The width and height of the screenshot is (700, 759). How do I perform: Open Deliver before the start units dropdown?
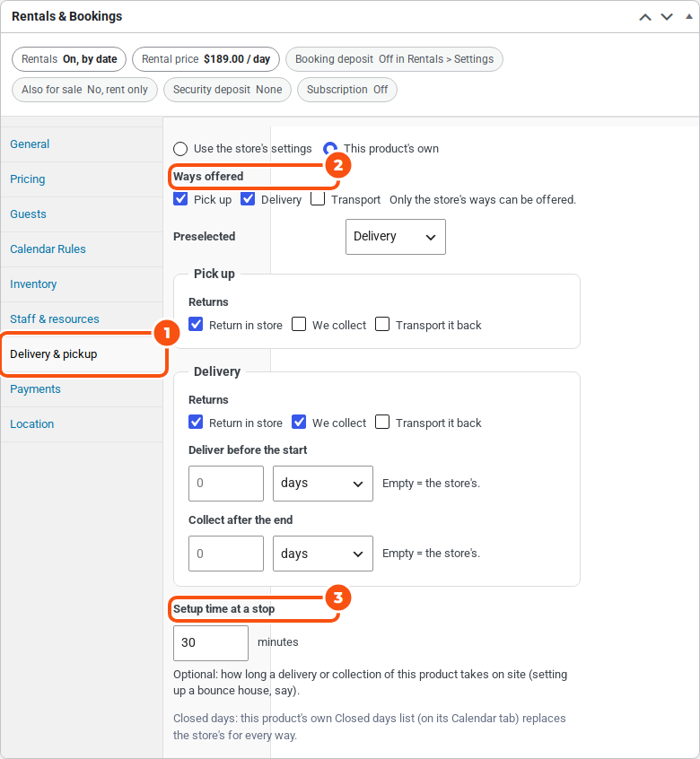(x=323, y=483)
